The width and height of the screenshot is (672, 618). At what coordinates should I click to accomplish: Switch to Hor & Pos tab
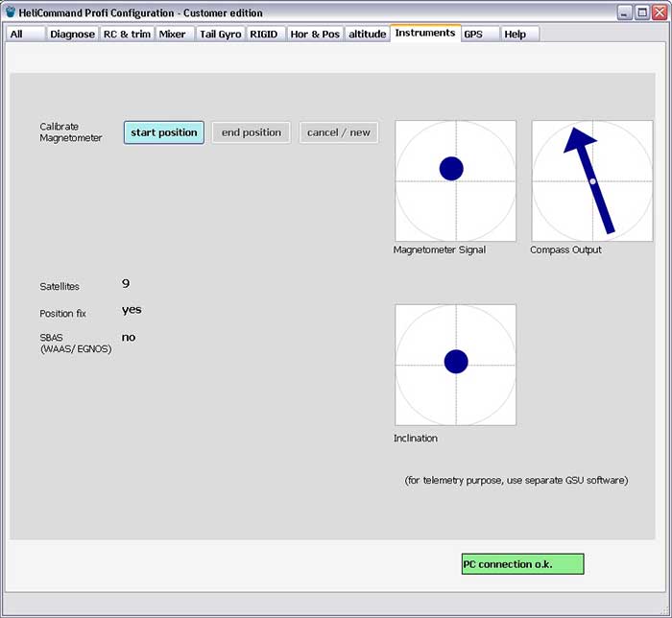[315, 34]
